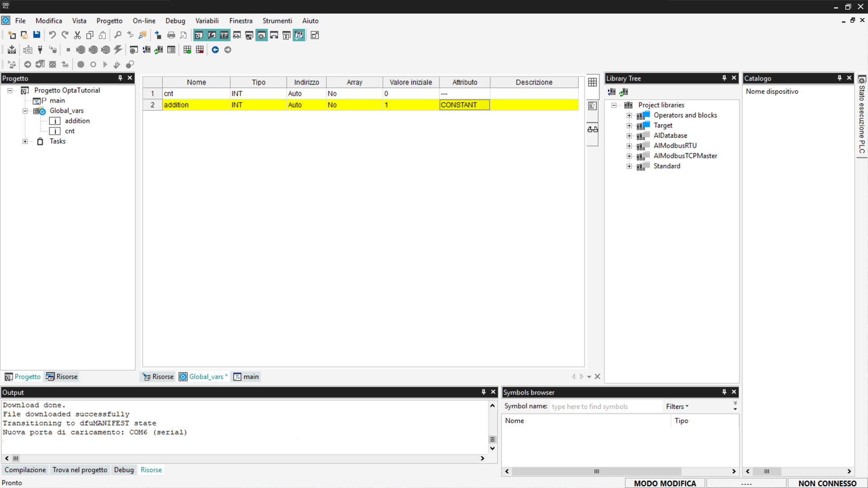Click the save project floppy icon
The height and width of the screenshot is (488, 868).
37,35
